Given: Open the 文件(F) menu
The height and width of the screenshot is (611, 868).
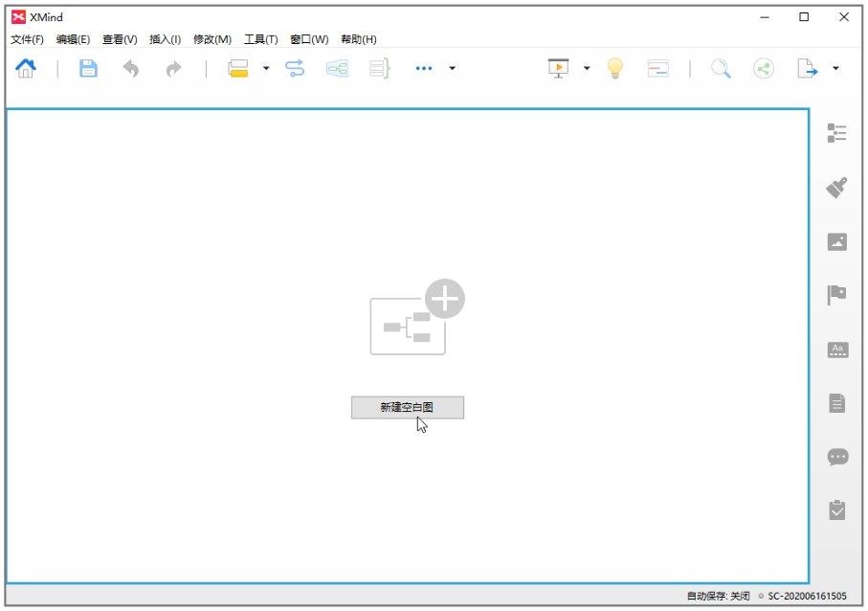Looking at the screenshot, I should [x=27, y=39].
